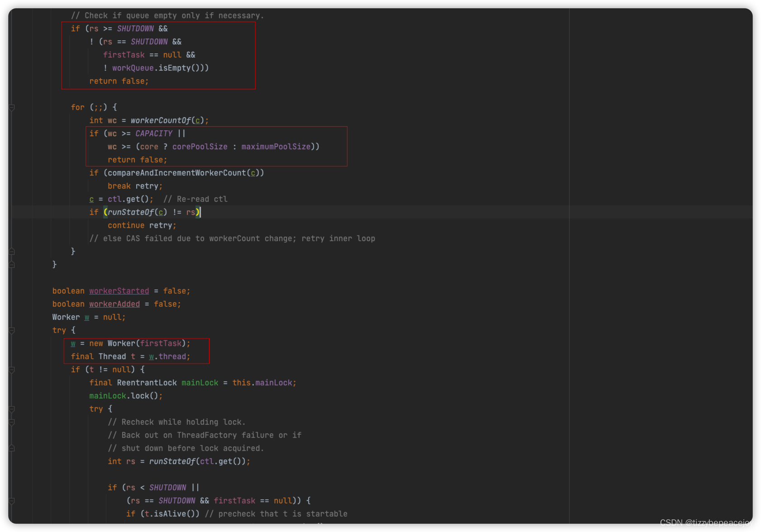
Task: Click Recheck while holding lock comment
Action: [x=176, y=422]
